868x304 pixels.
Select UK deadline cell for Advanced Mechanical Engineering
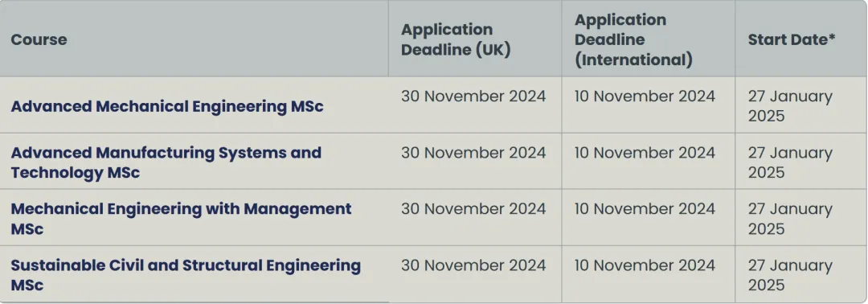pyautogui.click(x=473, y=97)
